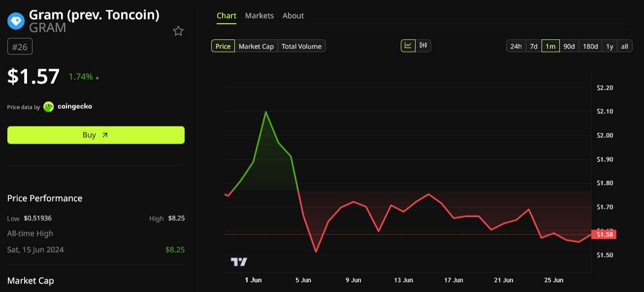Open the Markets tab
The height and width of the screenshot is (292, 644).
click(x=259, y=16)
